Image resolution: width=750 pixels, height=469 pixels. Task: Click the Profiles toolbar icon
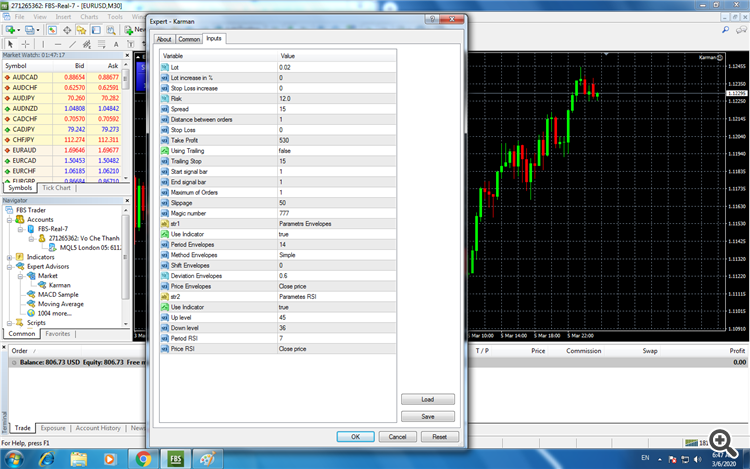[30, 30]
